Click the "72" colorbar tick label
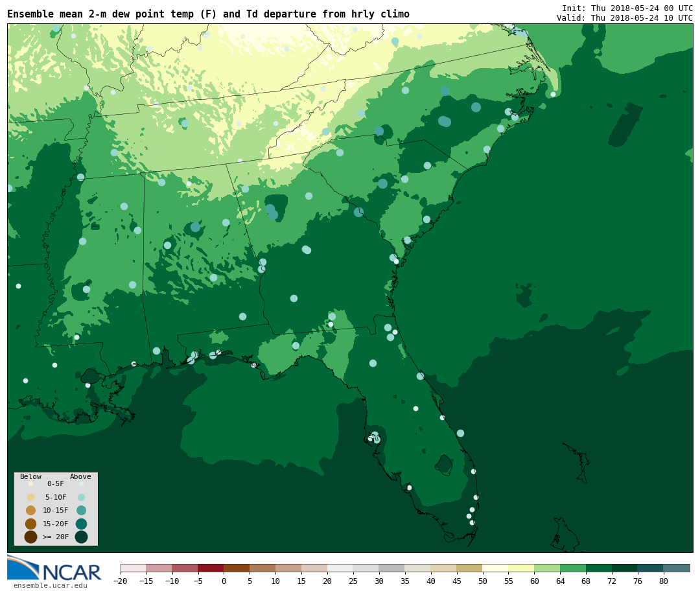 click(612, 581)
